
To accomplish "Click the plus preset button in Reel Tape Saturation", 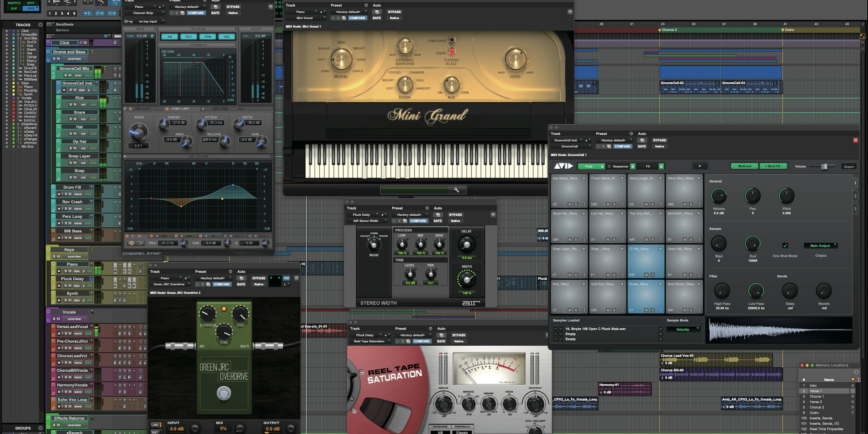I will coord(402,341).
